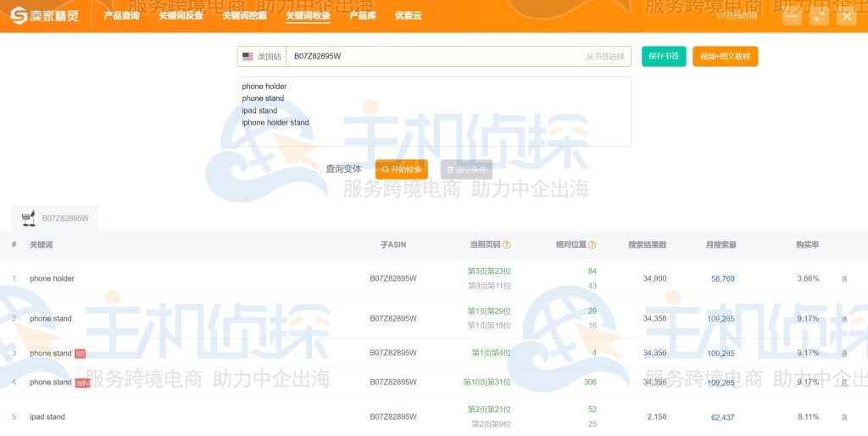Click the fullscreen expand window icon

pyautogui.click(x=819, y=16)
